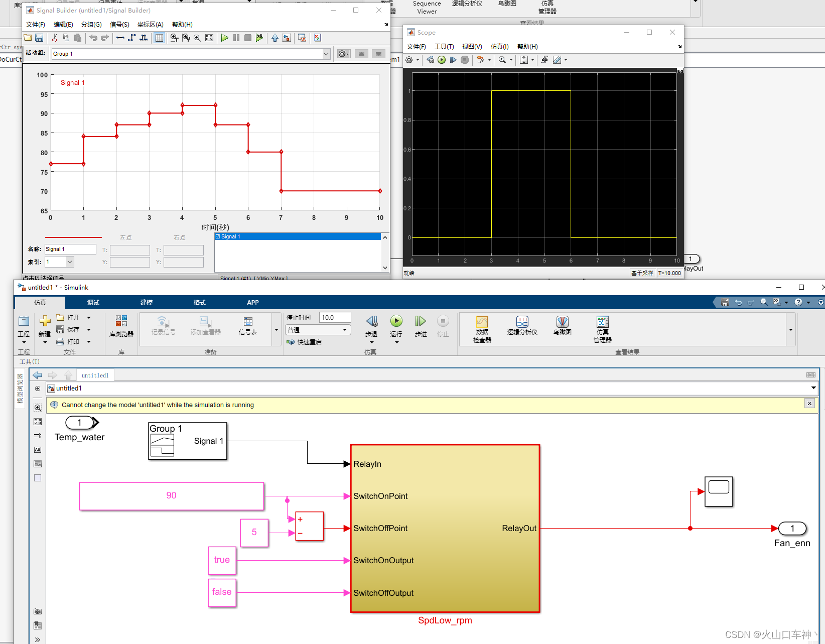
Task: Start simulation from Signal Builder play icon
Action: [x=224, y=38]
